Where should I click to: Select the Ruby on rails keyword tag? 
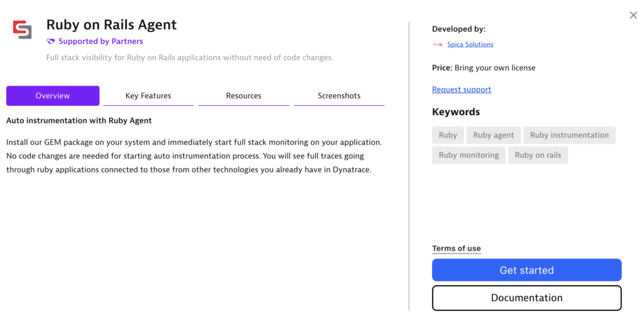[x=538, y=155]
